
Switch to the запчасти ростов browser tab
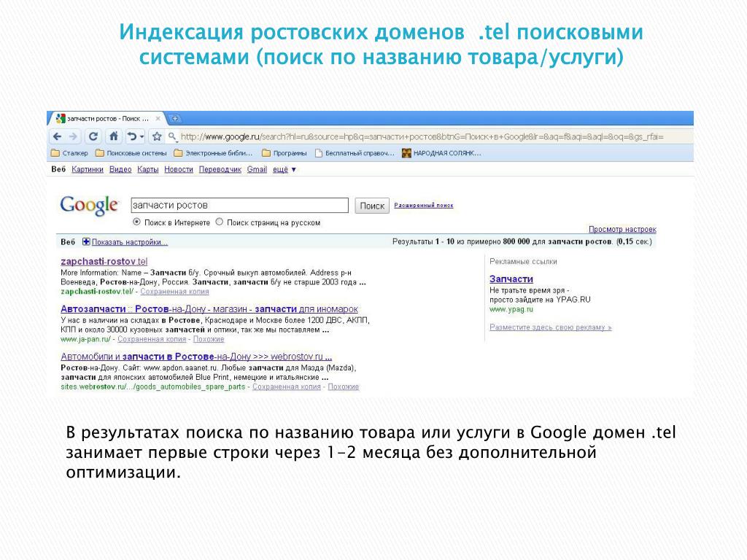(x=107, y=119)
